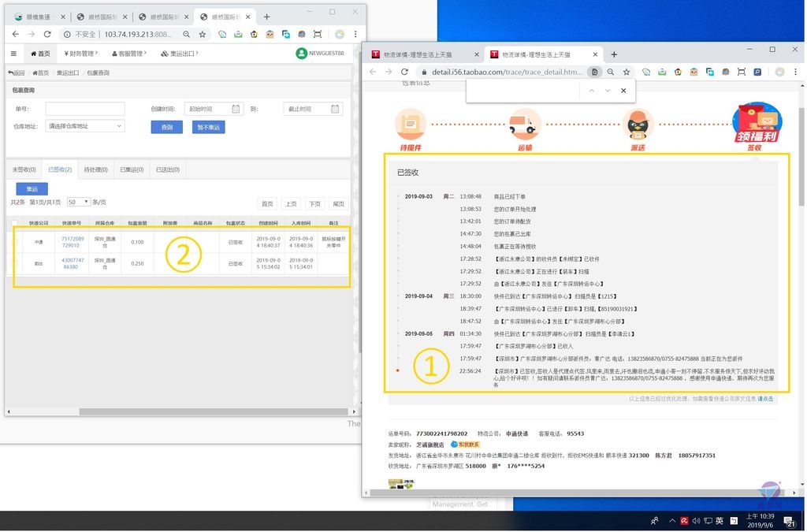Reload the page in the left browser window
807x532 pixels.
(47, 34)
